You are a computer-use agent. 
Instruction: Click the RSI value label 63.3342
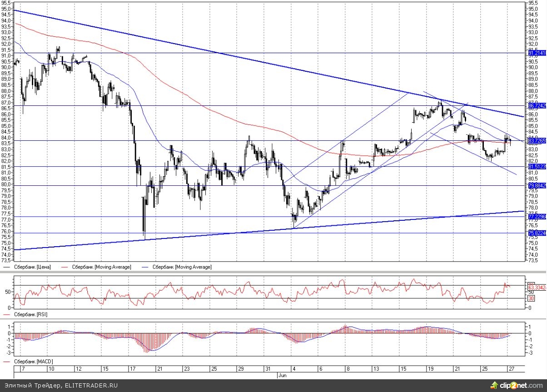[536, 288]
